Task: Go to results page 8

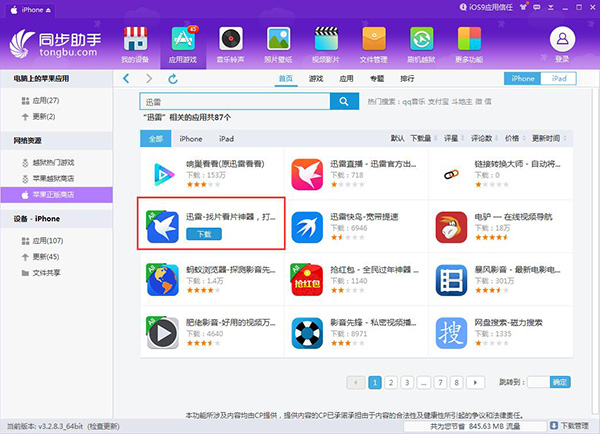Action: click(x=457, y=382)
